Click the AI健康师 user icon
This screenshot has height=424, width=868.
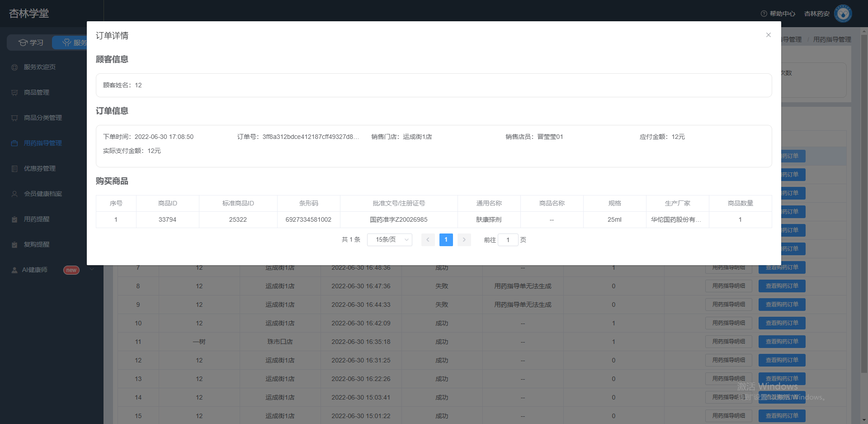coord(14,270)
